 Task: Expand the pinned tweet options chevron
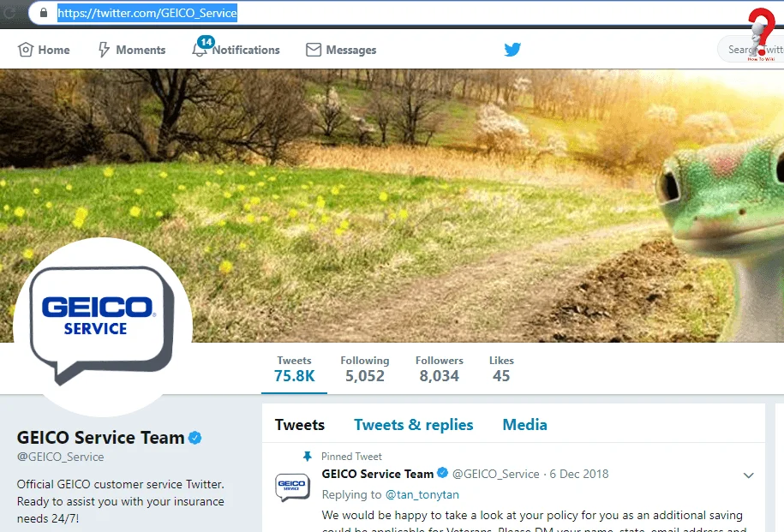point(748,475)
